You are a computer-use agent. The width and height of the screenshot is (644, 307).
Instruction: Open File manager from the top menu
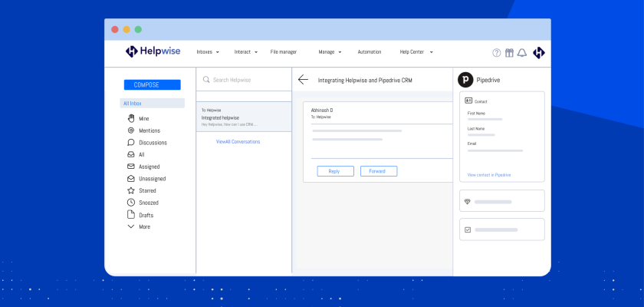coord(284,52)
